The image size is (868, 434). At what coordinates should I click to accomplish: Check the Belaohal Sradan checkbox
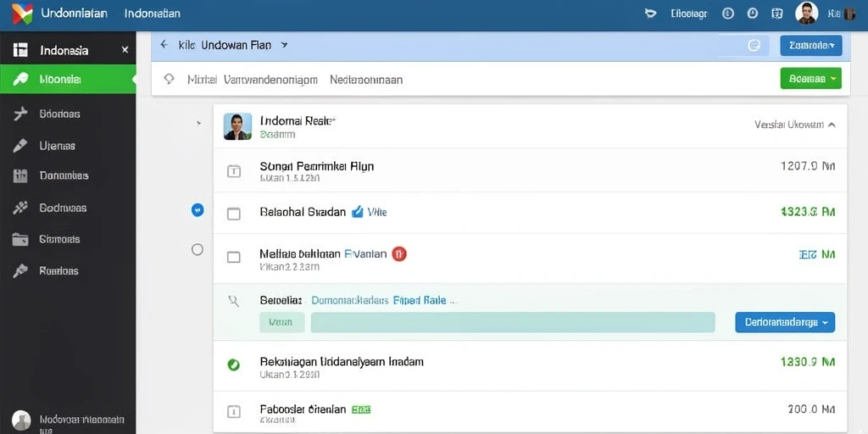[234, 214]
